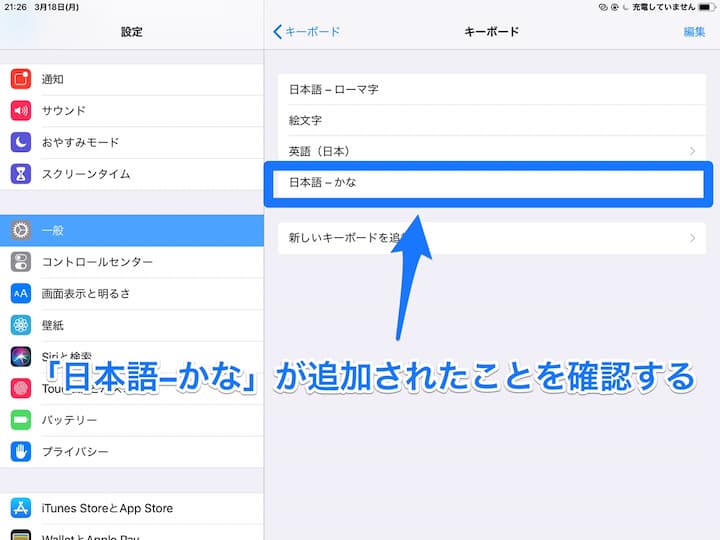
Task: Open 英語（日本）keyboard row
Action: coord(492,151)
